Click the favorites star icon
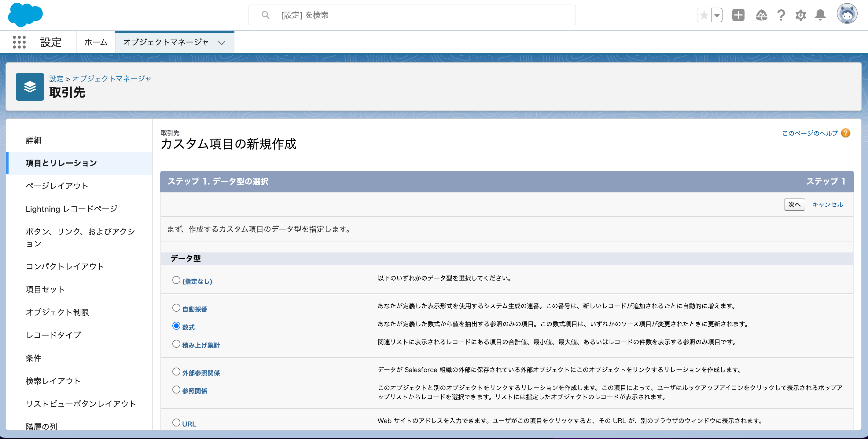Screen dimensions: 868x439 tap(704, 15)
